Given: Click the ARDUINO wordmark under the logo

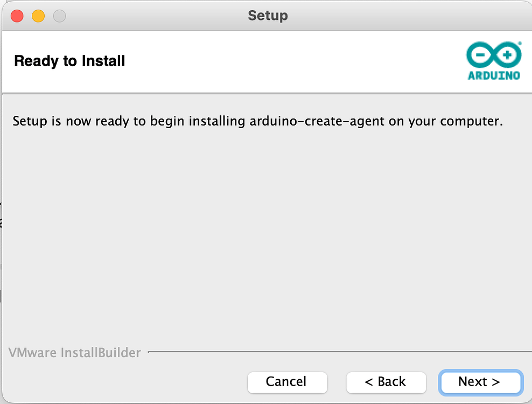Looking at the screenshot, I should pos(493,75).
